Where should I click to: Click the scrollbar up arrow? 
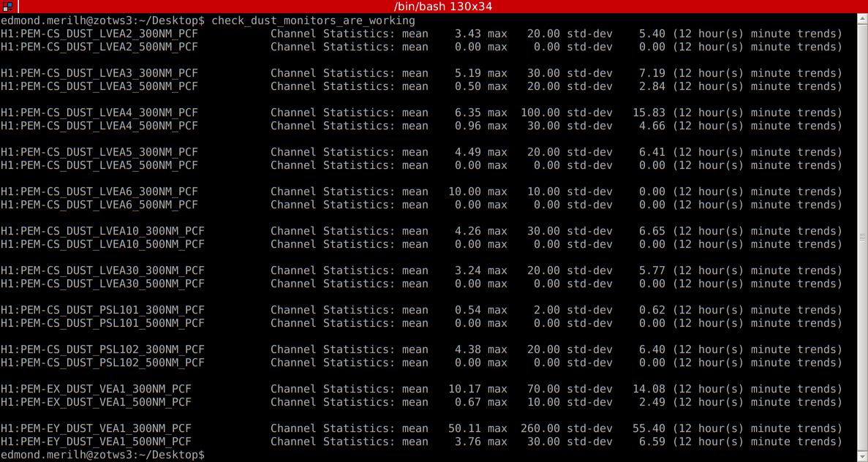(x=862, y=19)
